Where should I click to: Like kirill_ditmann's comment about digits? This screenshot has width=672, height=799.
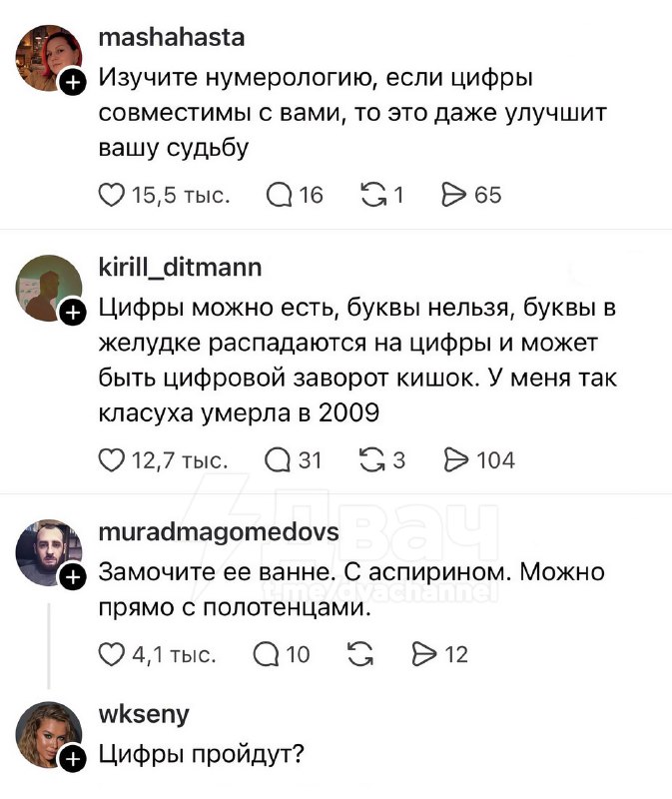tap(113, 459)
